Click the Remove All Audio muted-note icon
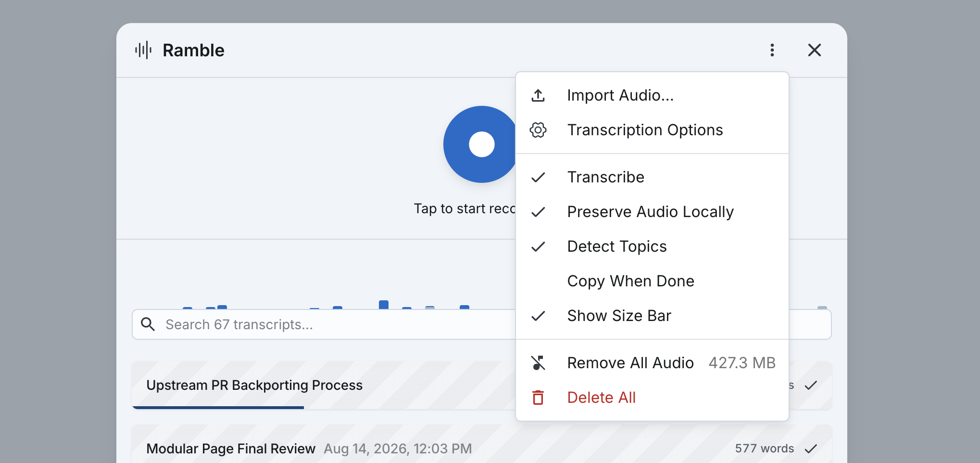980x463 pixels. tap(538, 363)
